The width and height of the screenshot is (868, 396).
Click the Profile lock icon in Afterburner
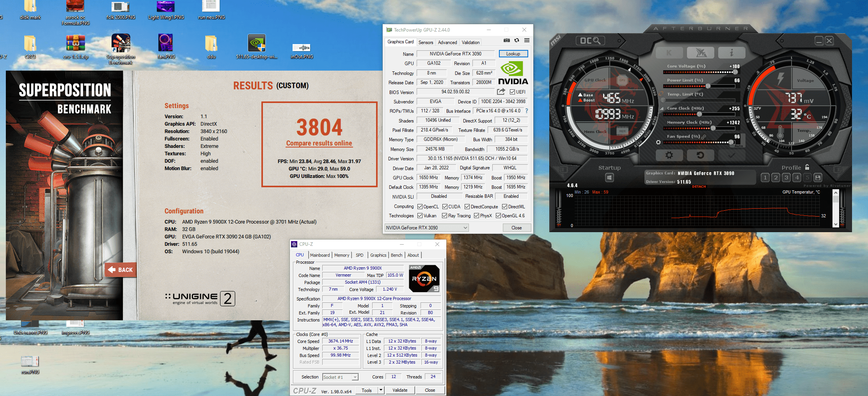pos(807,167)
